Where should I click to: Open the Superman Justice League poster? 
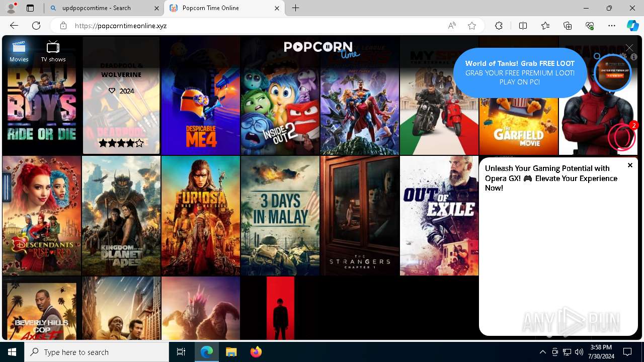coord(360,96)
